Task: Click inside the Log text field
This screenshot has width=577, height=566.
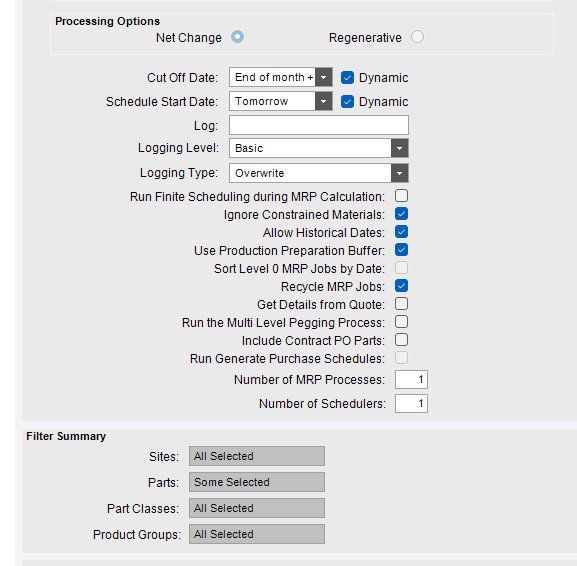Action: tap(319, 125)
